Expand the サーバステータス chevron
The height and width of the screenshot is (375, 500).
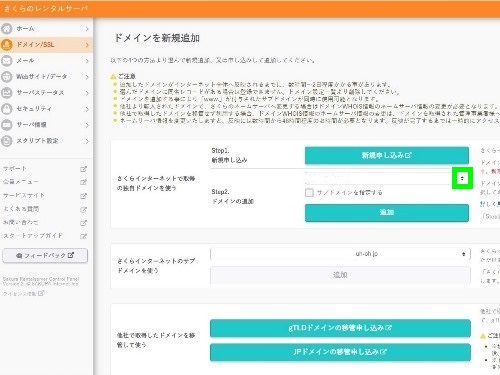click(87, 93)
